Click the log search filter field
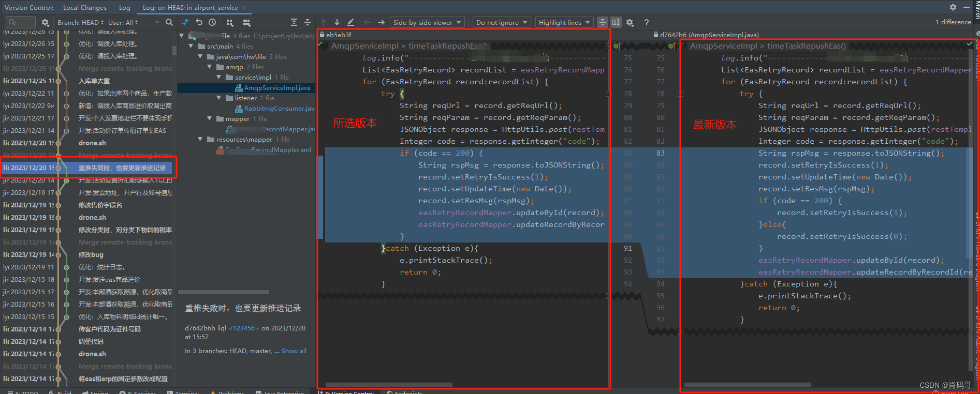980x394 pixels. 21,22
